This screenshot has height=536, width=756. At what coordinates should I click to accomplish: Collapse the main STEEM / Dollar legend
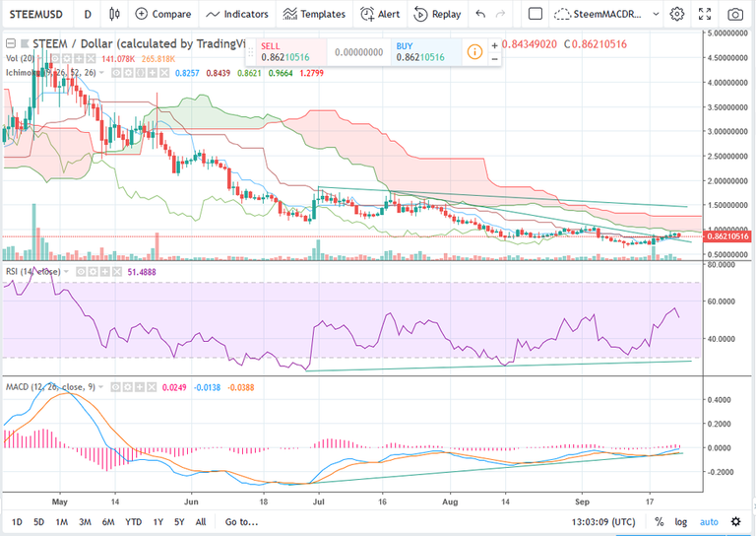pos(11,44)
